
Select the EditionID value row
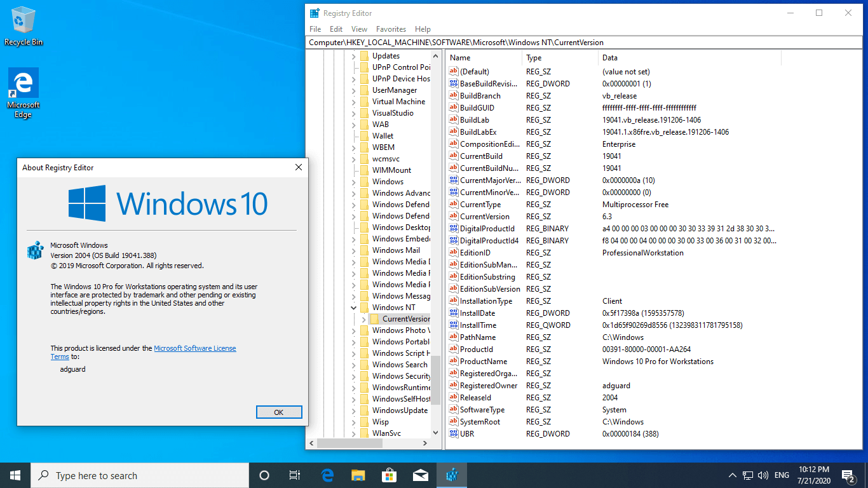pyautogui.click(x=613, y=253)
